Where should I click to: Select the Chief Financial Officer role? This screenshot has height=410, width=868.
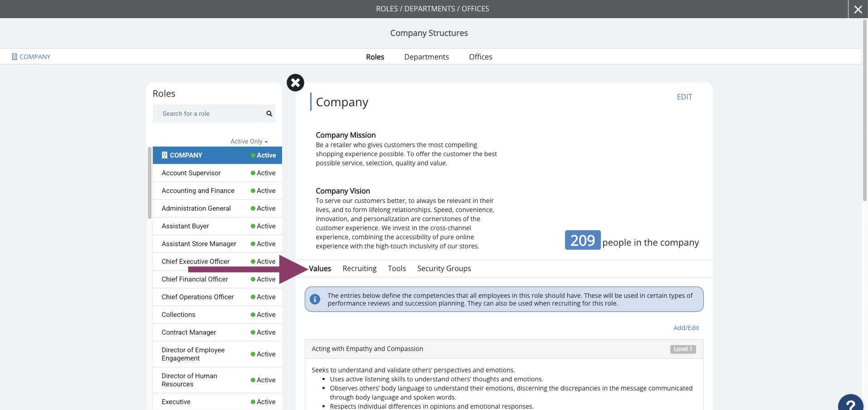pyautogui.click(x=217, y=279)
